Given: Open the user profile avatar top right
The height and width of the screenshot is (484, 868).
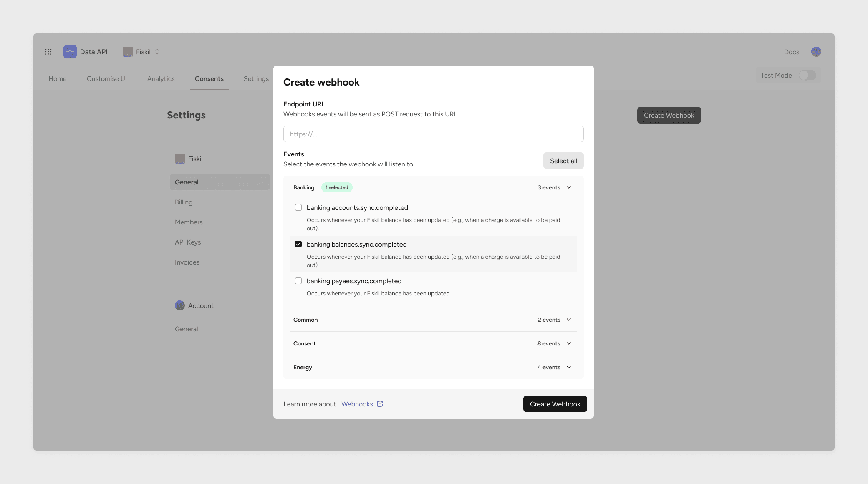Looking at the screenshot, I should (x=816, y=52).
